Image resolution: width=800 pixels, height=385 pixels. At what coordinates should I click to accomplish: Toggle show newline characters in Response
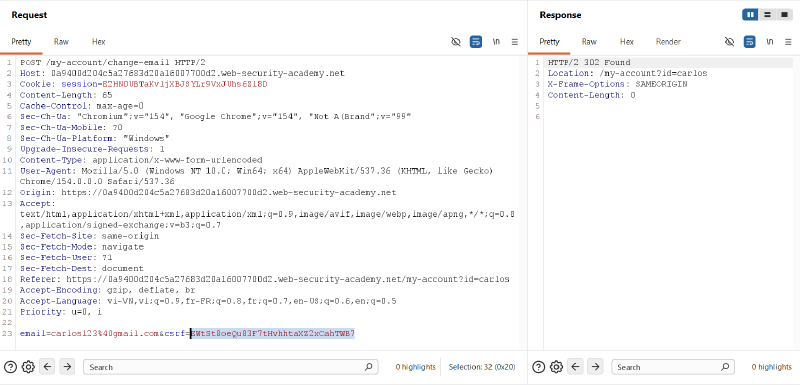click(769, 42)
